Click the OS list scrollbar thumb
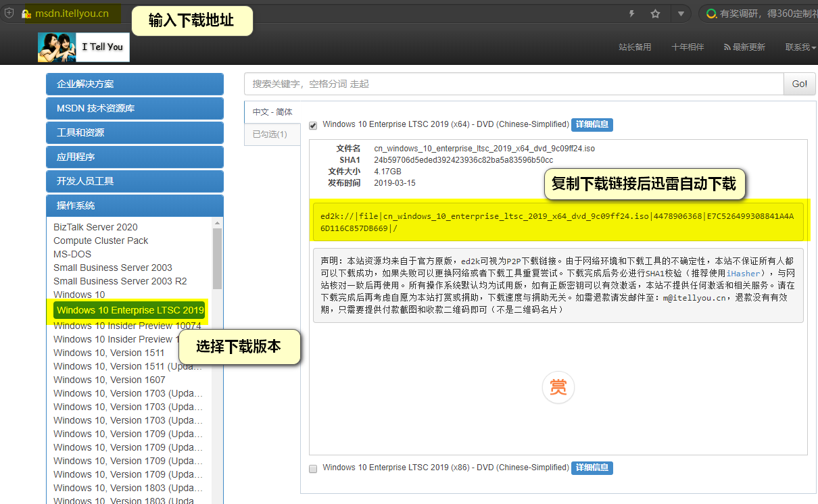 point(217,259)
